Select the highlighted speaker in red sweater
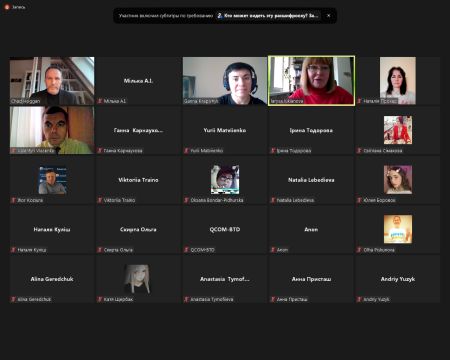The height and width of the screenshot is (360, 450). pyautogui.click(x=311, y=81)
